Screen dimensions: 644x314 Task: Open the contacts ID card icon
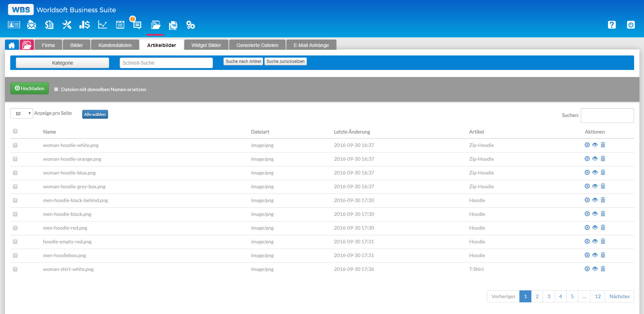pyautogui.click(x=14, y=25)
